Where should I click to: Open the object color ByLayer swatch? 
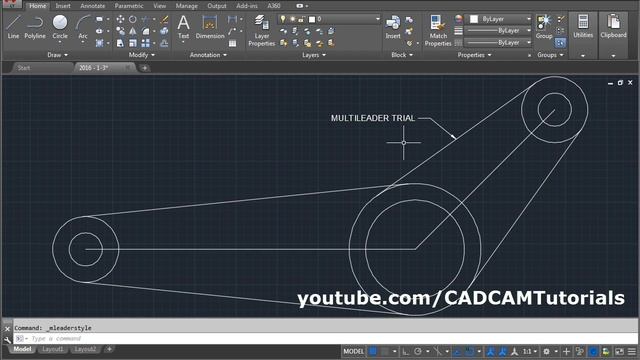[473, 19]
